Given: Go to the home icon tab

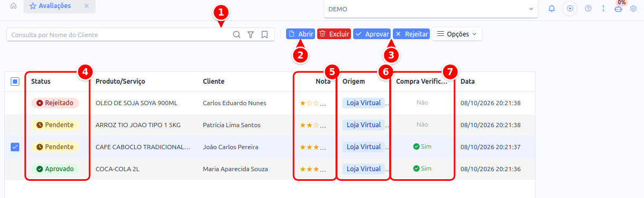Looking at the screenshot, I should [x=13, y=6].
